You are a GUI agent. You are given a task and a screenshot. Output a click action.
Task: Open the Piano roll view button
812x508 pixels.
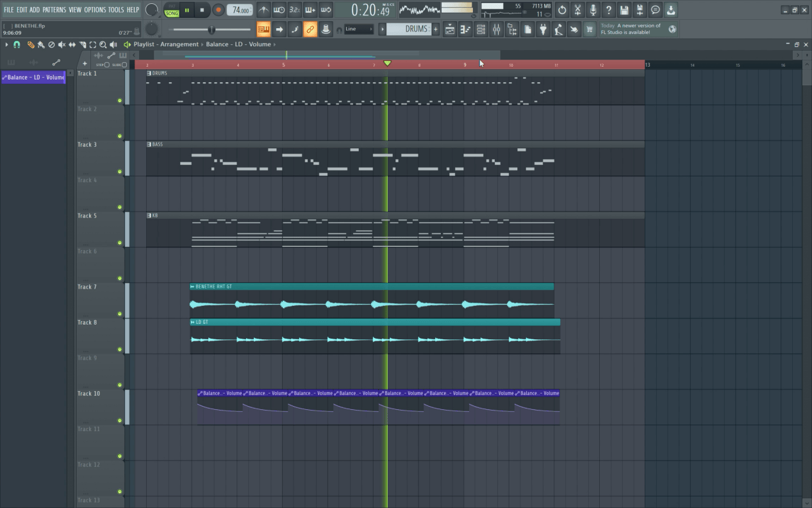465,30
